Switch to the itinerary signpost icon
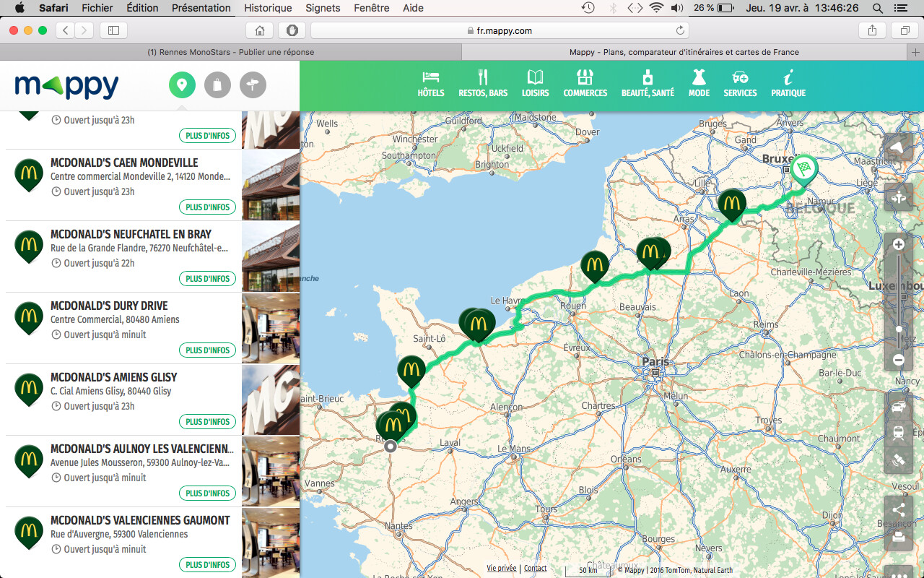924x578 pixels. click(x=253, y=85)
